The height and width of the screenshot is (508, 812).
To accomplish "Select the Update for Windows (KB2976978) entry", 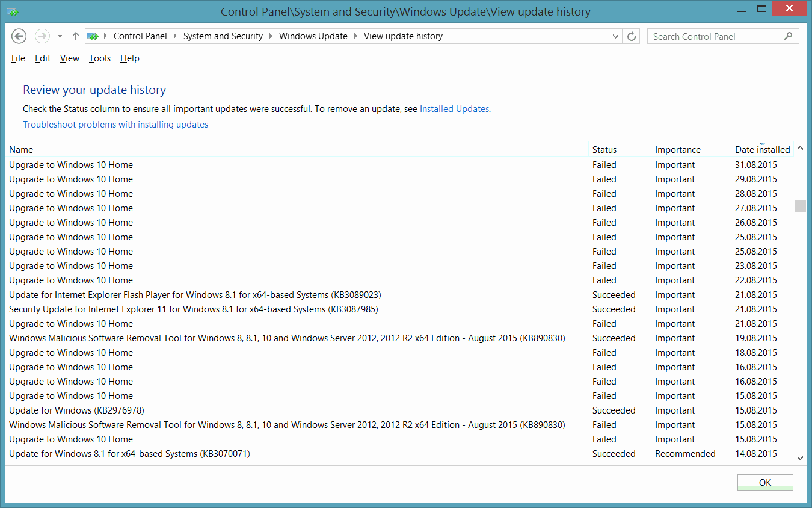I will tap(76, 410).
